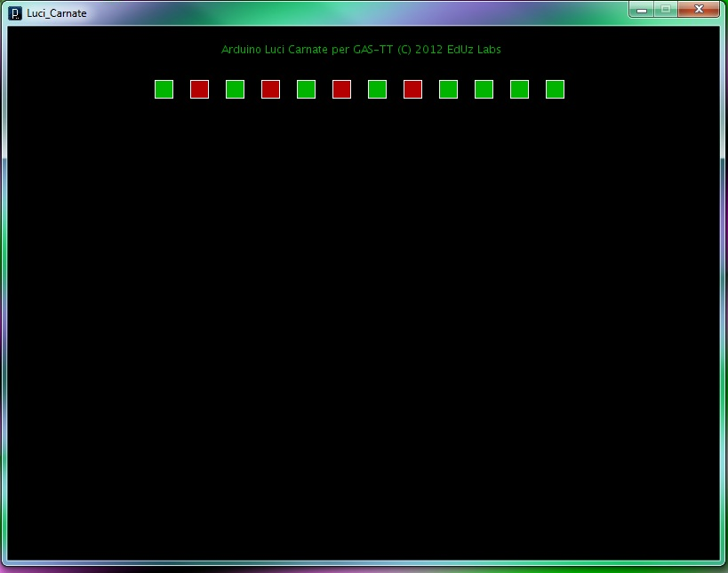Click the Luci_Carnate window title
This screenshot has height=573, width=728.
[x=57, y=13]
